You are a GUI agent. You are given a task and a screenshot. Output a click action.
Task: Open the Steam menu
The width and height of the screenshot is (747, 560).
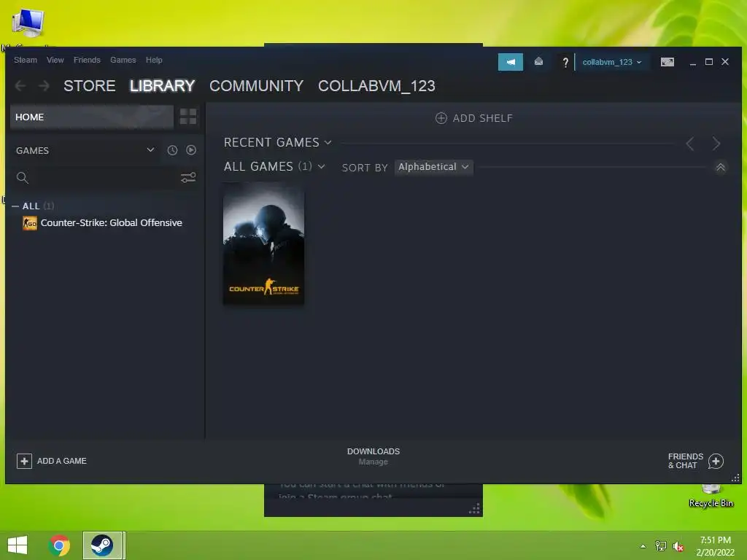tap(26, 60)
